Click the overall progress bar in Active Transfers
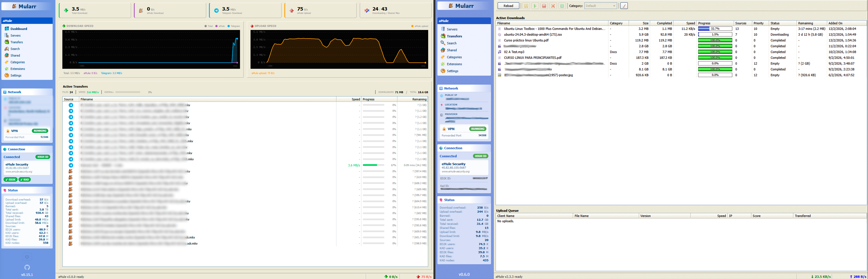Screen dimensions: 868x279 click(128, 92)
